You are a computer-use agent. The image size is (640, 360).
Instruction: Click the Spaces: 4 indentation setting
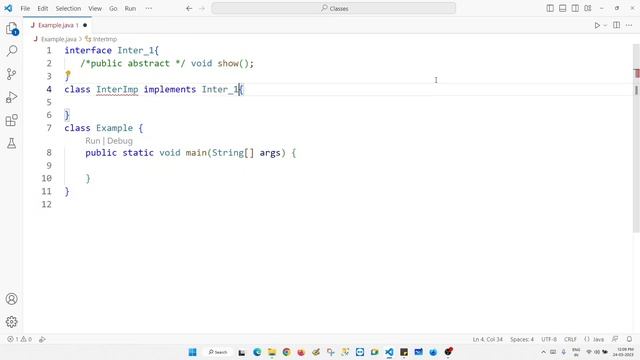coord(522,339)
